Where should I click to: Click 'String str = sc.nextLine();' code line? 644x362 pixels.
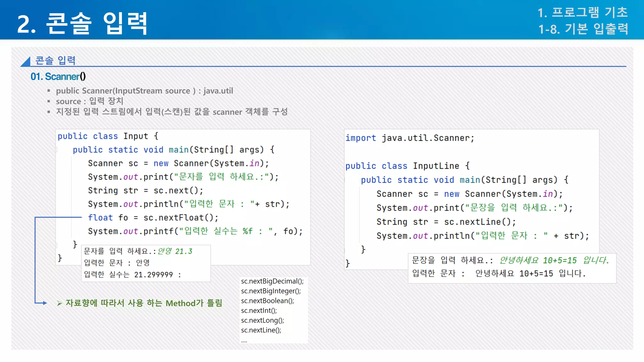click(446, 222)
